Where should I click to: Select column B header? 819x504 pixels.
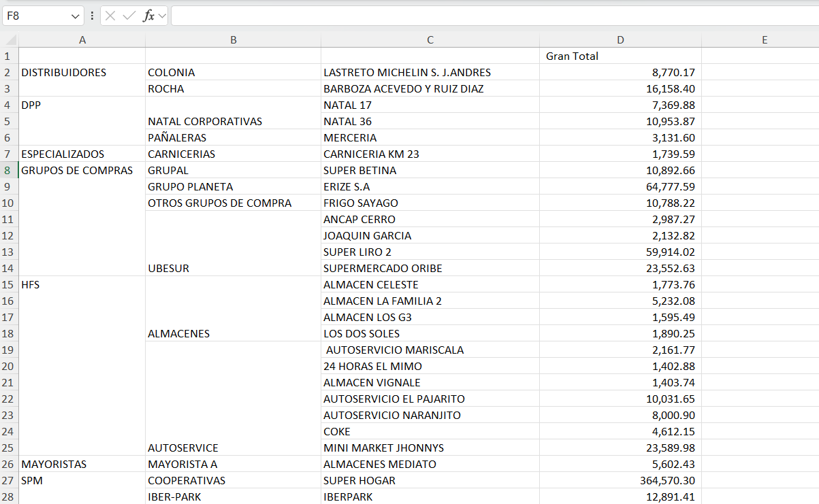tap(234, 40)
